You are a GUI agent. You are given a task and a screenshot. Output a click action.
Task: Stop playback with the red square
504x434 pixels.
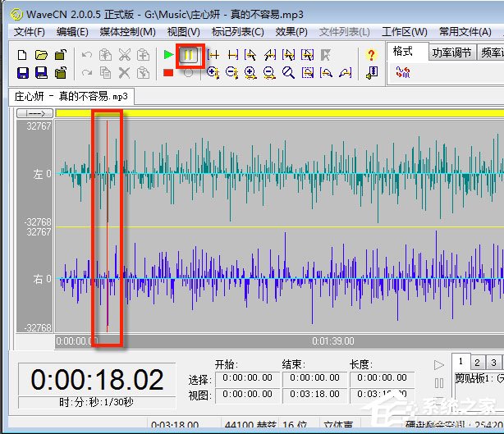coord(168,73)
